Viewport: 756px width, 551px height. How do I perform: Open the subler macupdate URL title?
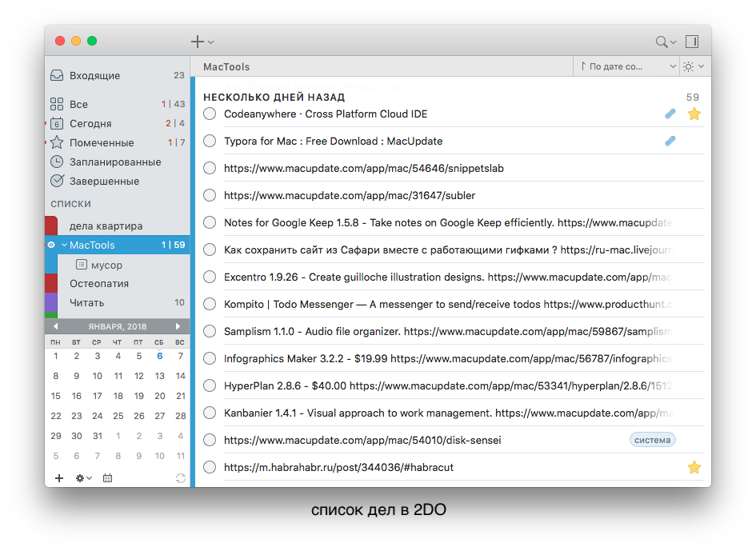pyautogui.click(x=350, y=195)
